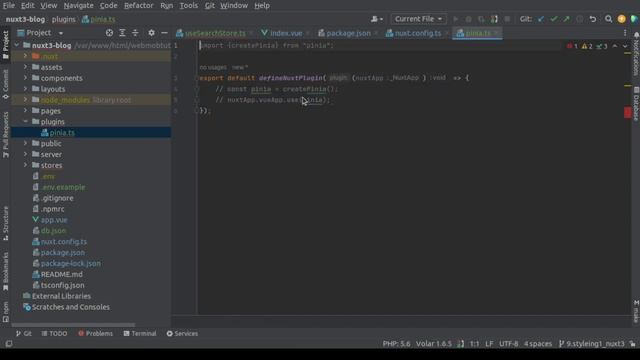The height and width of the screenshot is (360, 640).
Task: Open the Pull Requests side tab
Action: [x=5, y=135]
